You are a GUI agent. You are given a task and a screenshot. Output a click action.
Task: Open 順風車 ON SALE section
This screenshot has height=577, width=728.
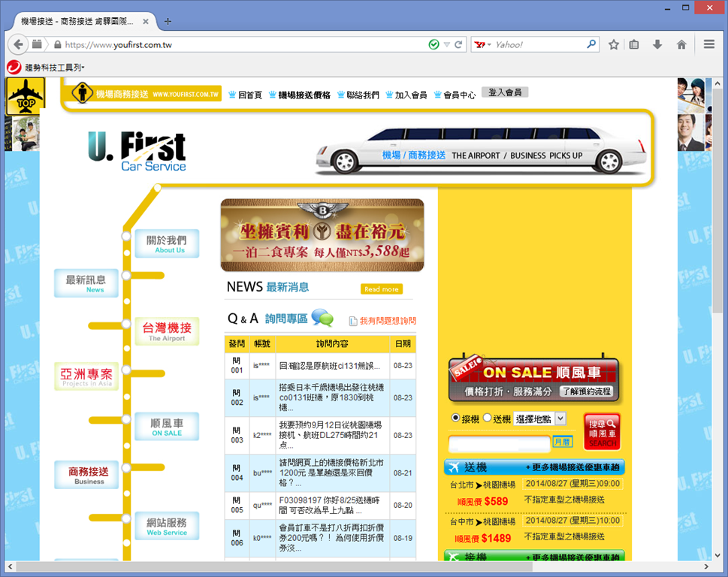tap(167, 427)
